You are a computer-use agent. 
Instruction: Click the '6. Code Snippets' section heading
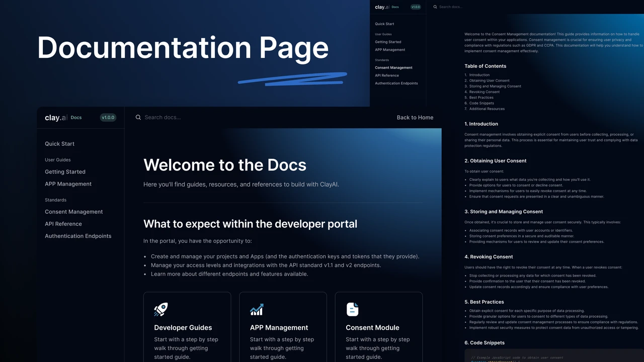485,343
